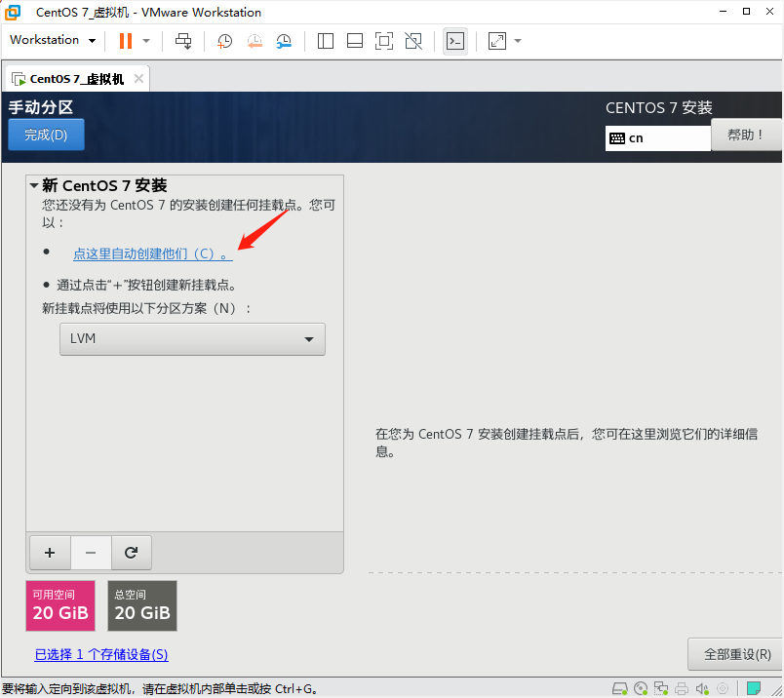Add a new mount point with plus
This screenshot has width=784, height=698.
pyautogui.click(x=50, y=553)
